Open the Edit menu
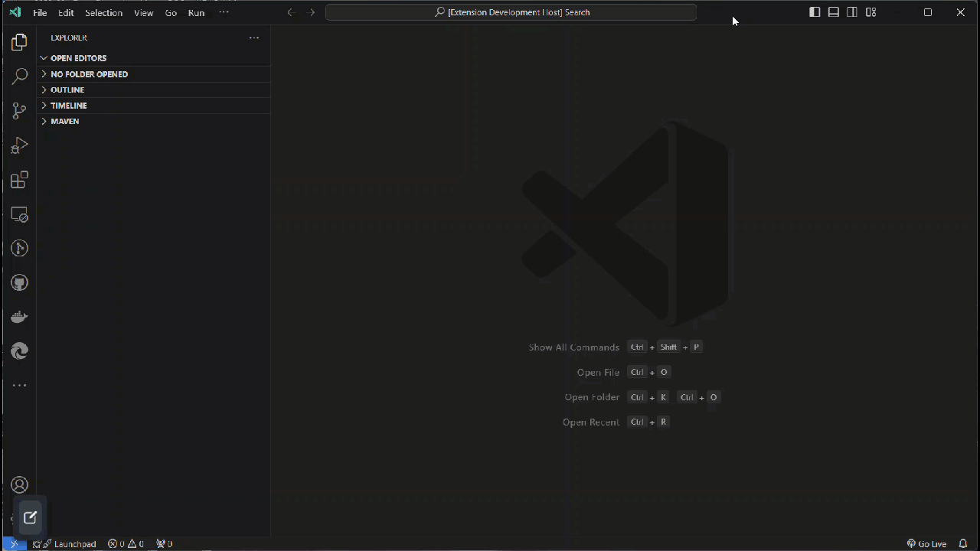The width and height of the screenshot is (980, 551). pyautogui.click(x=66, y=12)
